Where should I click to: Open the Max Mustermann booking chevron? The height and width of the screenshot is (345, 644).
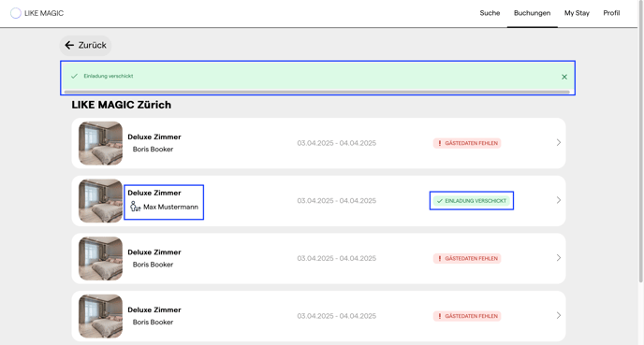tap(559, 200)
